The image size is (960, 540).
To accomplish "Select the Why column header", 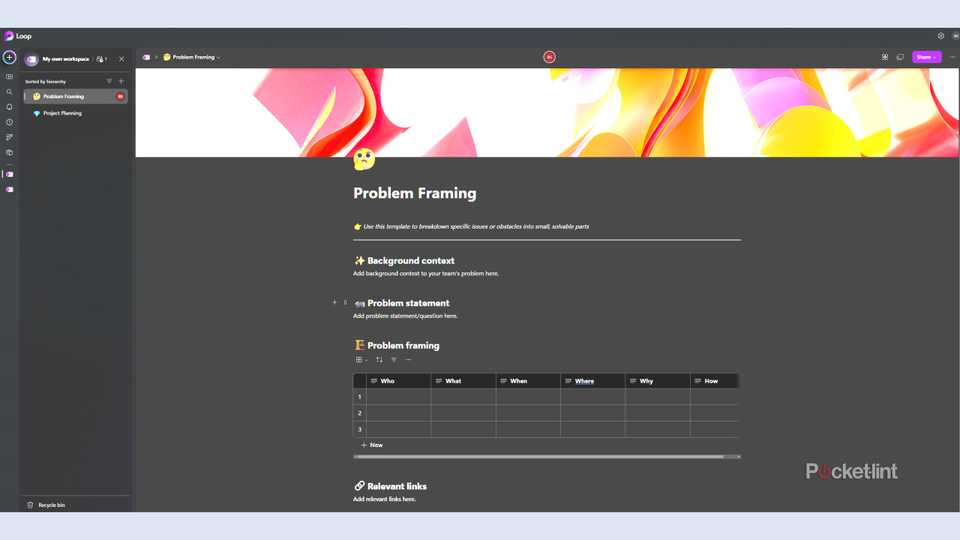I will tap(658, 381).
